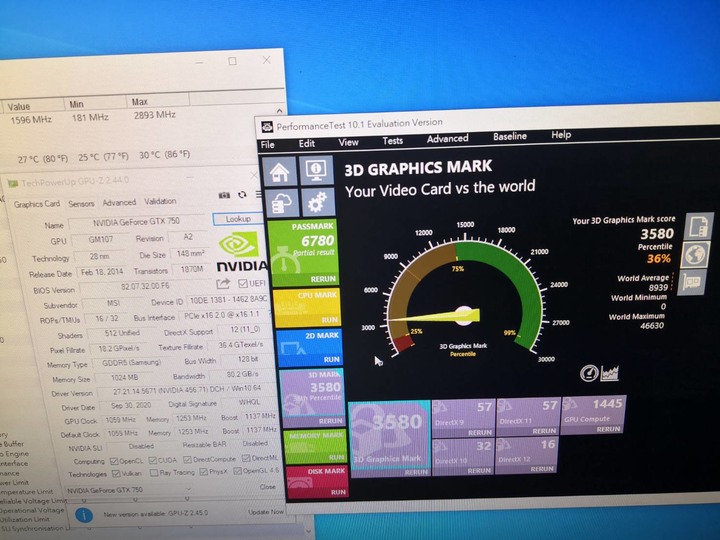The width and height of the screenshot is (720, 540).
Task: Select the DirectX 9 result tile
Action: click(463, 418)
